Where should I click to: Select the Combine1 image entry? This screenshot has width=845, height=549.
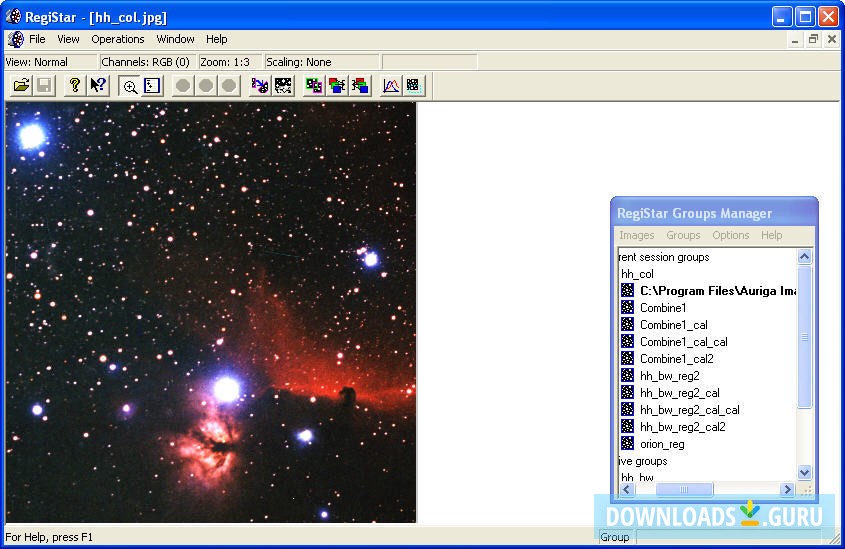pos(663,308)
